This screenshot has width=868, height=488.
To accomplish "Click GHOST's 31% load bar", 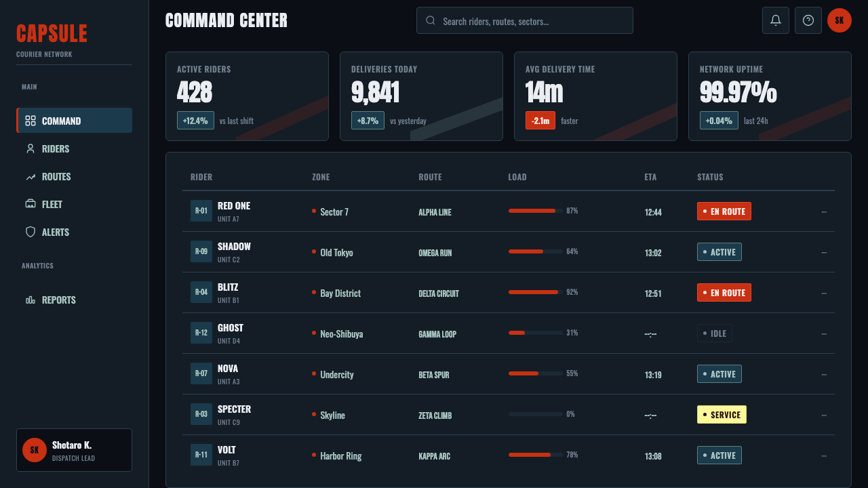I will tap(536, 333).
